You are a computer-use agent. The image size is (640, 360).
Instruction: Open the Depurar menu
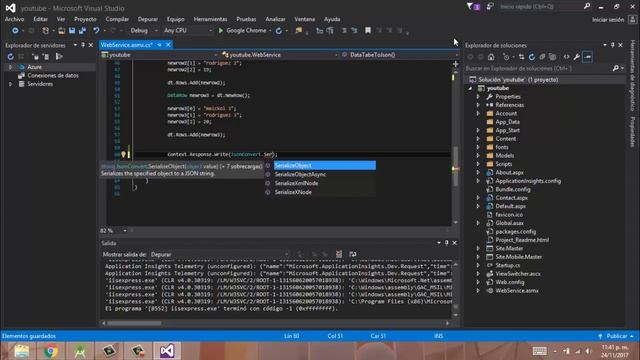pos(148,19)
